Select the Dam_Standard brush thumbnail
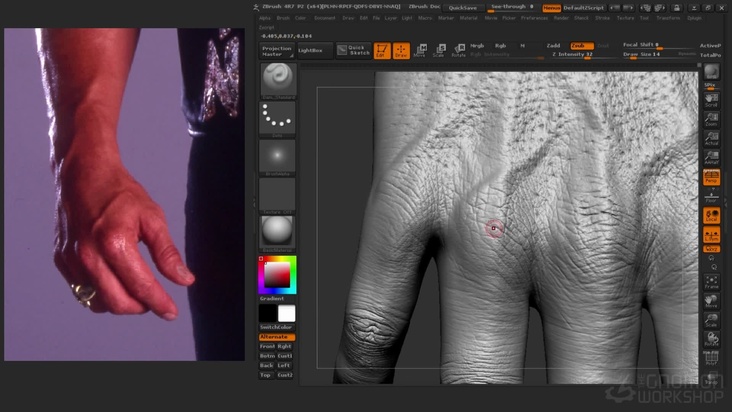 [277, 81]
